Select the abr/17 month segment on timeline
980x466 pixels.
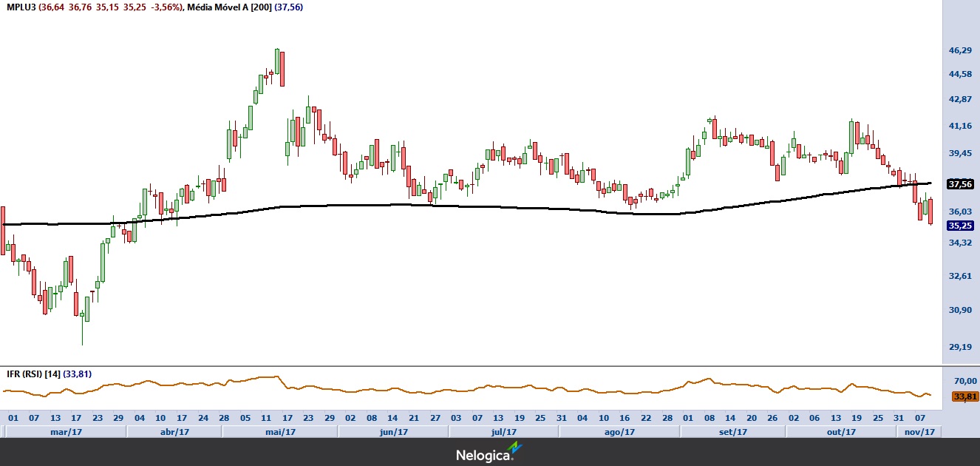174,432
